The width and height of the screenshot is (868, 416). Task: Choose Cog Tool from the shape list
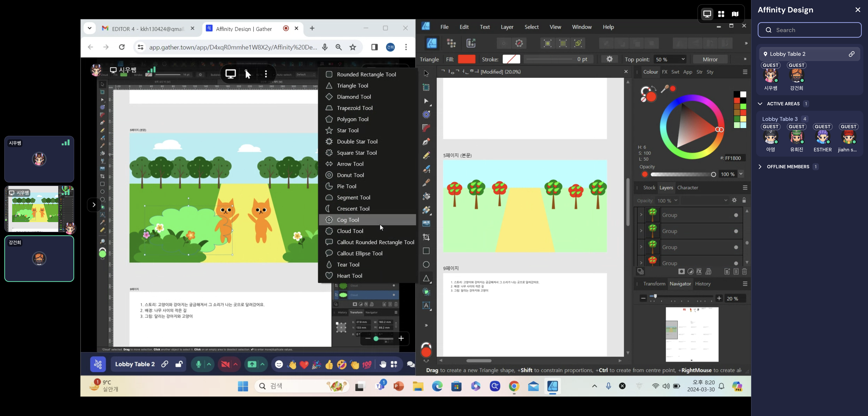(x=367, y=220)
